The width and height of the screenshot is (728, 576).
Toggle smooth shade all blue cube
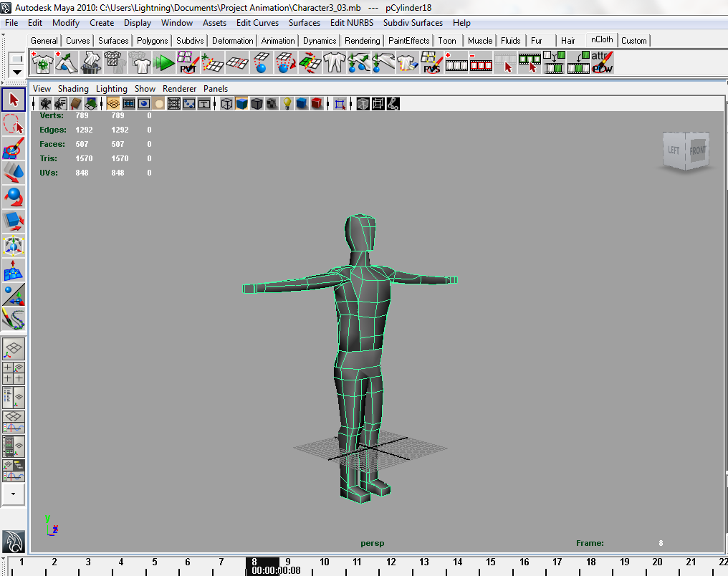(x=241, y=103)
